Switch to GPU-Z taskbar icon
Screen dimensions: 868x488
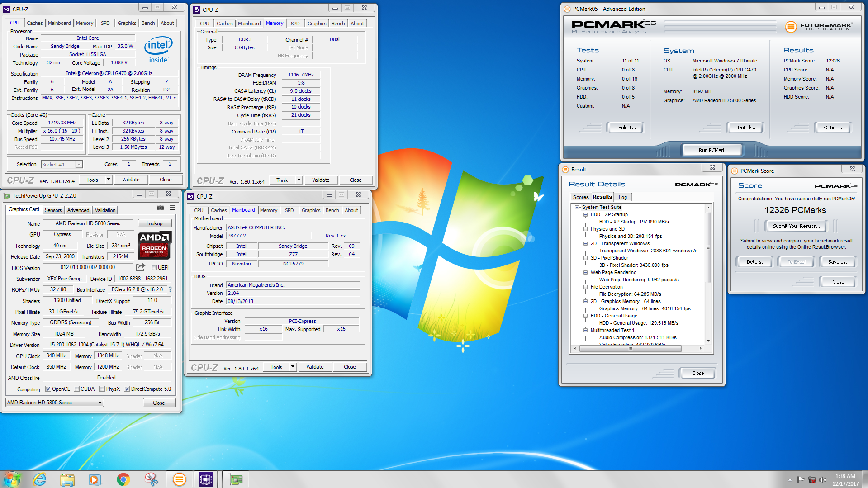236,479
